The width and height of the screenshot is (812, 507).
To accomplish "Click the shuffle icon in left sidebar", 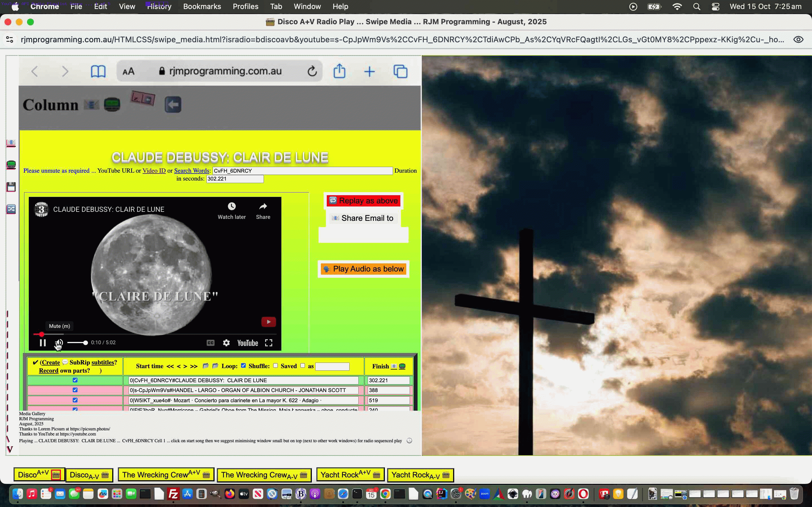I will [x=11, y=209].
